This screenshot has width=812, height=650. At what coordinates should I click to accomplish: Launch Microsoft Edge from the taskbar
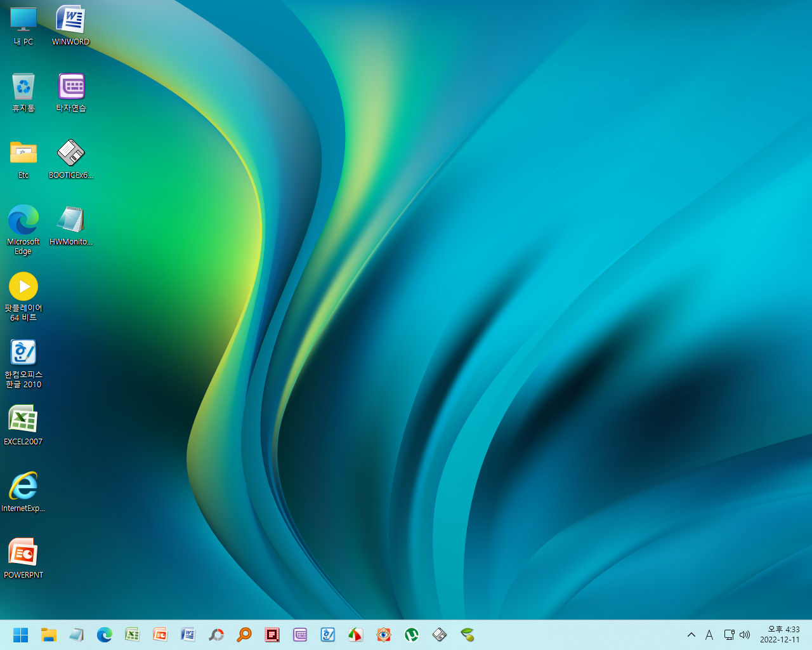[x=105, y=635]
